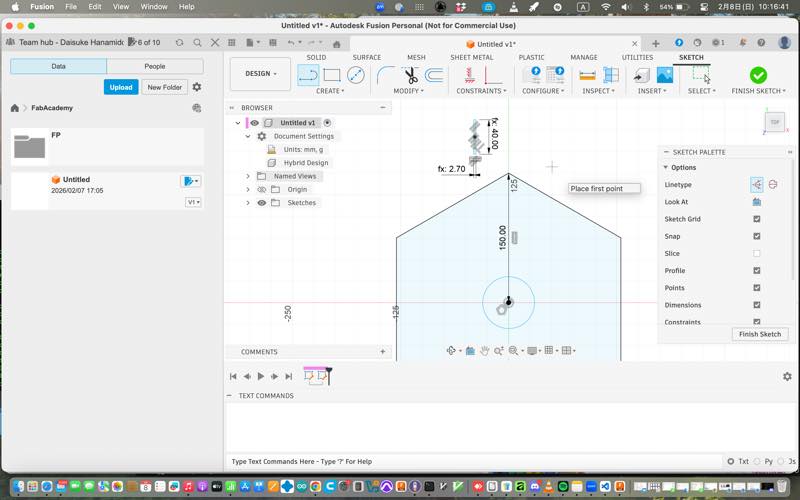Open the MODIFY dropdown menu
Image resolution: width=800 pixels, height=500 pixels.
[408, 91]
